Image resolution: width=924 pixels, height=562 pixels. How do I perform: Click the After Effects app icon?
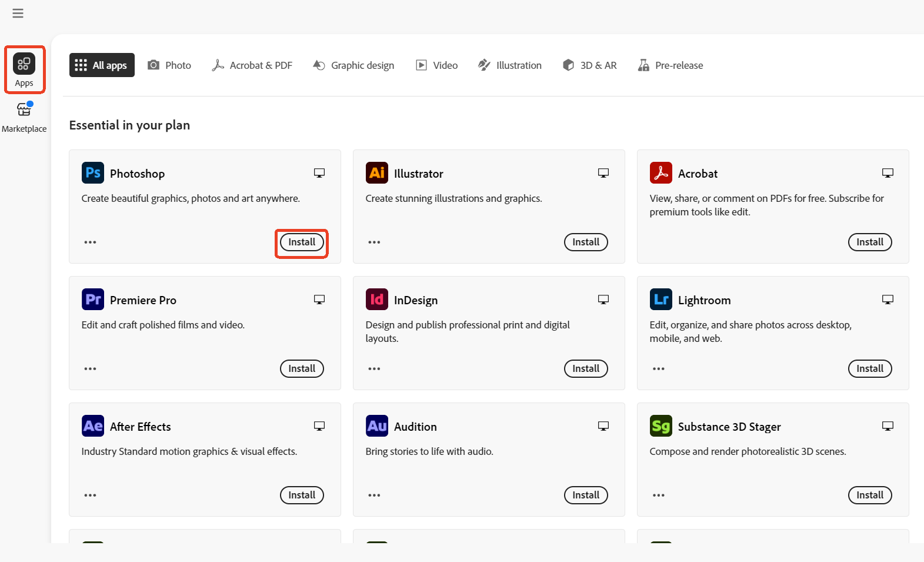(x=93, y=426)
